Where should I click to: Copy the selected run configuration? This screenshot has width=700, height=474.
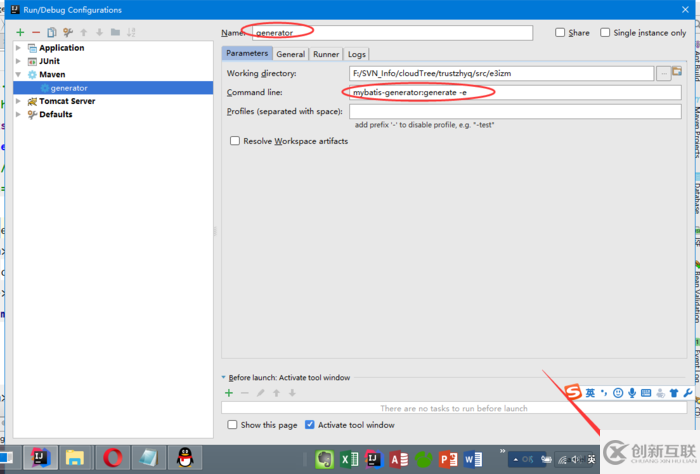[x=52, y=32]
